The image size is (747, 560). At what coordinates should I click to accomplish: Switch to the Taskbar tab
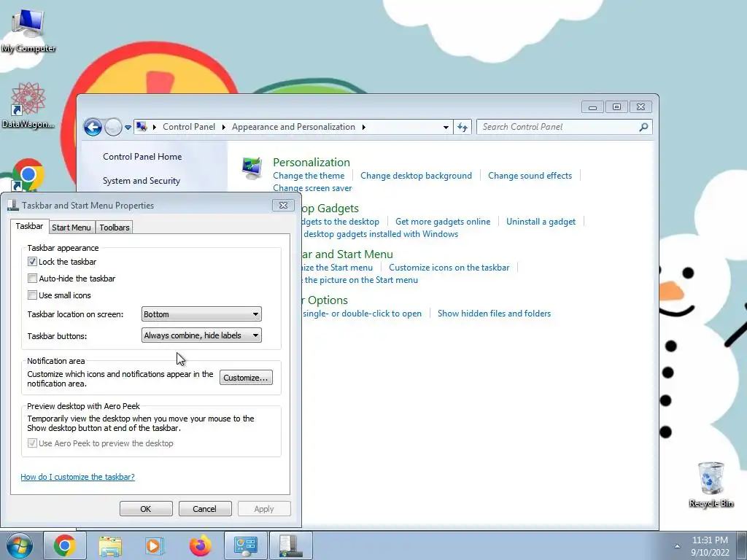[29, 226]
